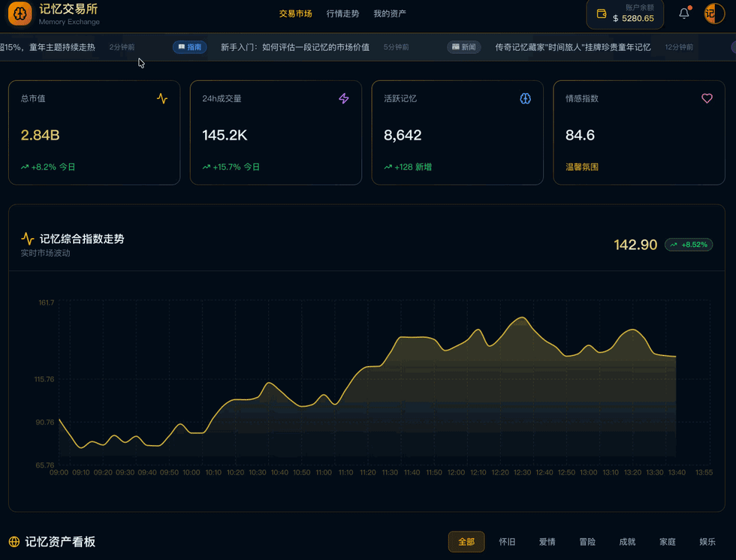The height and width of the screenshot is (560, 736).
Task: Filter assets by 娱乐
Action: point(707,542)
